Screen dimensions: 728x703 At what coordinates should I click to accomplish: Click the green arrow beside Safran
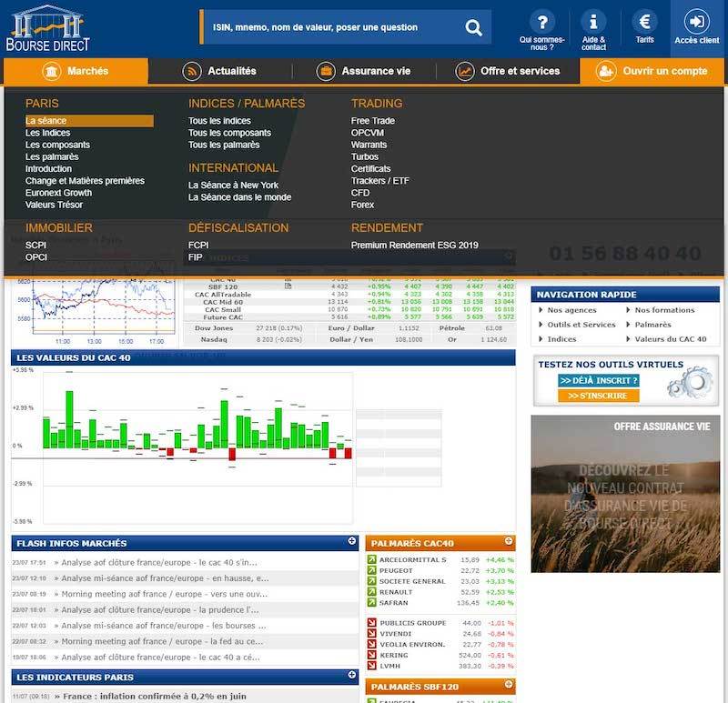click(x=371, y=602)
